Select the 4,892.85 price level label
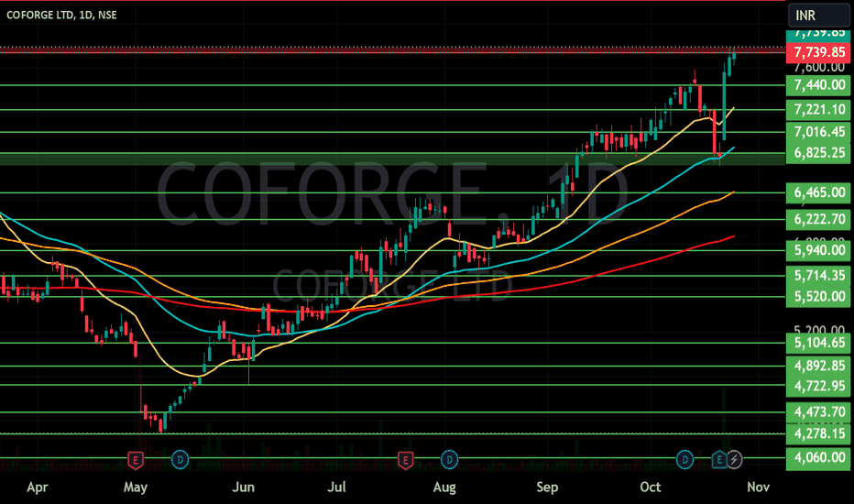This screenshot has height=504, width=854. point(818,366)
